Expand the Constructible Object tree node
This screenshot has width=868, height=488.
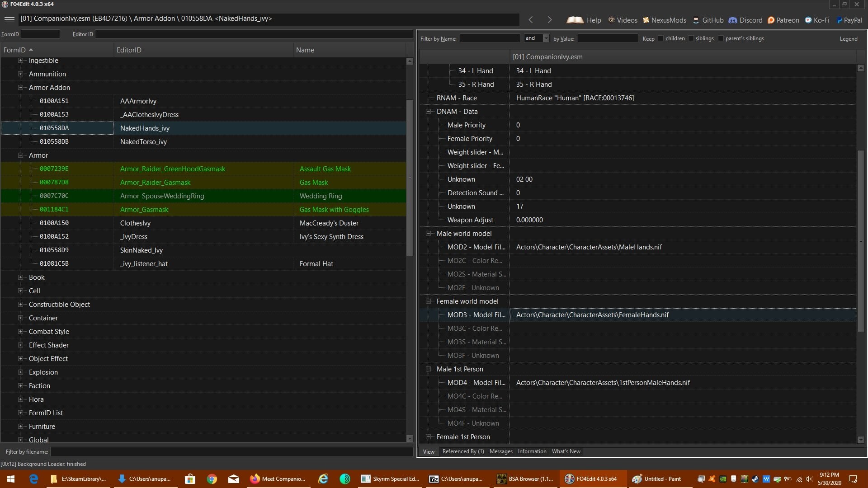(x=20, y=305)
